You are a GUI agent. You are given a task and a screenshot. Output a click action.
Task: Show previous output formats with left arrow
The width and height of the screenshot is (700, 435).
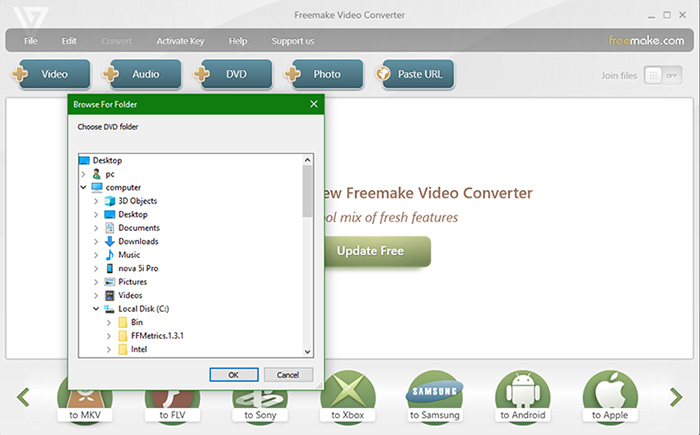[23, 397]
